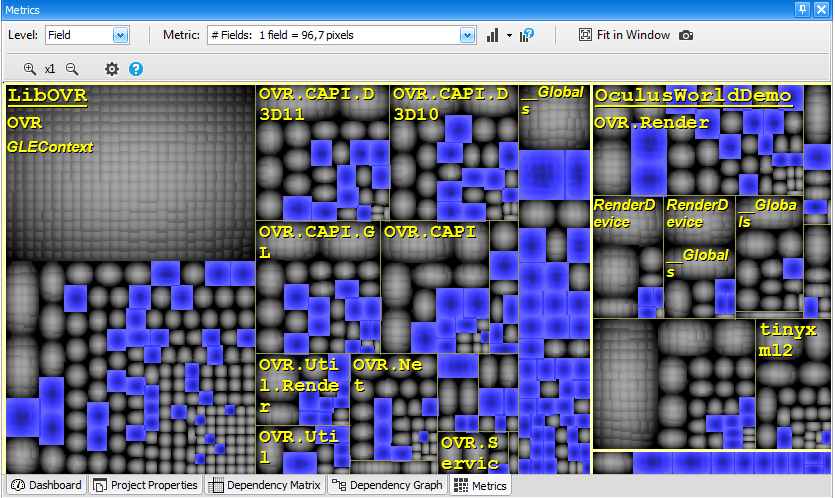The image size is (835, 498).
Task: Expand arrow next to bar chart icon
Action: click(509, 36)
